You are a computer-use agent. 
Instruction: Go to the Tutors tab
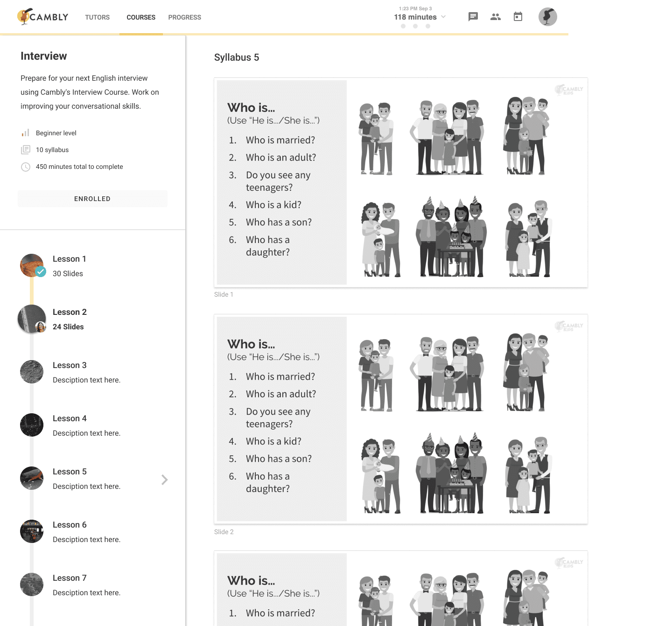point(98,17)
